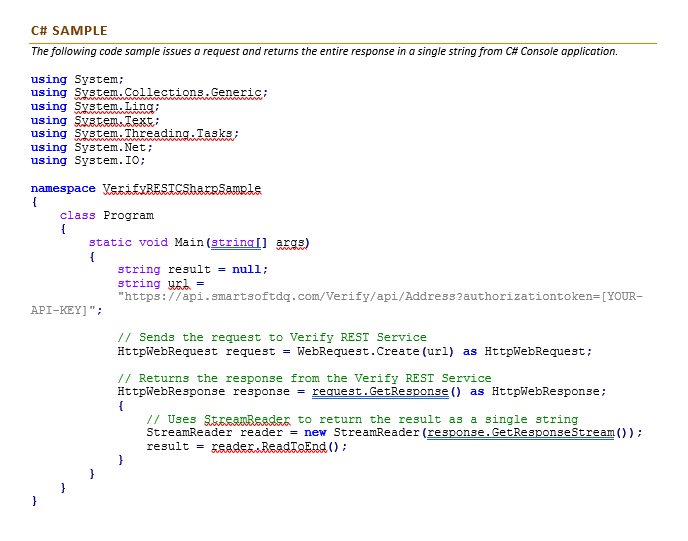Image resolution: width=688 pixels, height=541 pixels.
Task: Click the italic sentence describing the code sample
Action: pos(324,51)
